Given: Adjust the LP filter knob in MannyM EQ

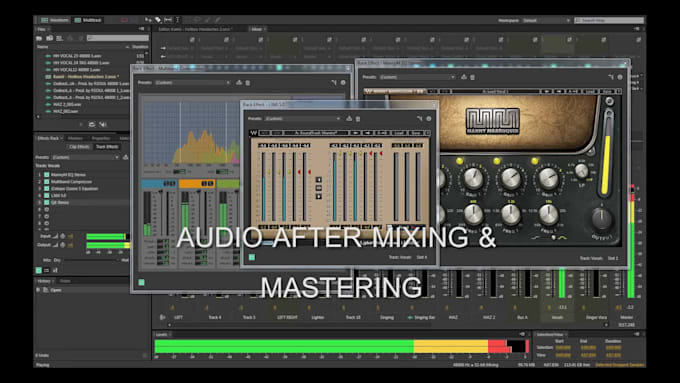Looking at the screenshot, I should (582, 171).
